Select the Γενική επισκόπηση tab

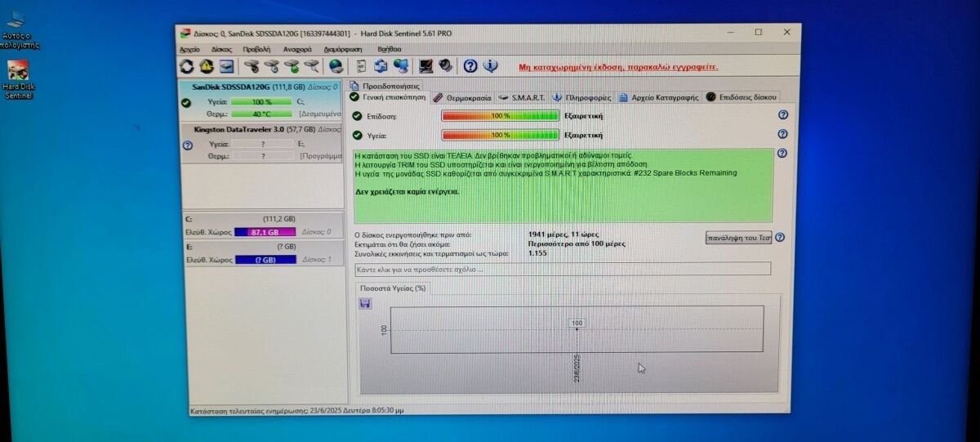coord(388,97)
